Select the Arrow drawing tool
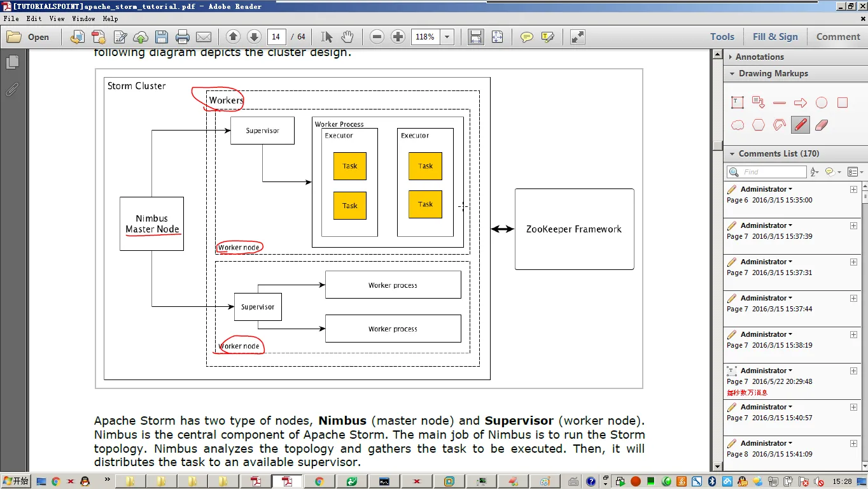The height and width of the screenshot is (489, 868). 801,103
